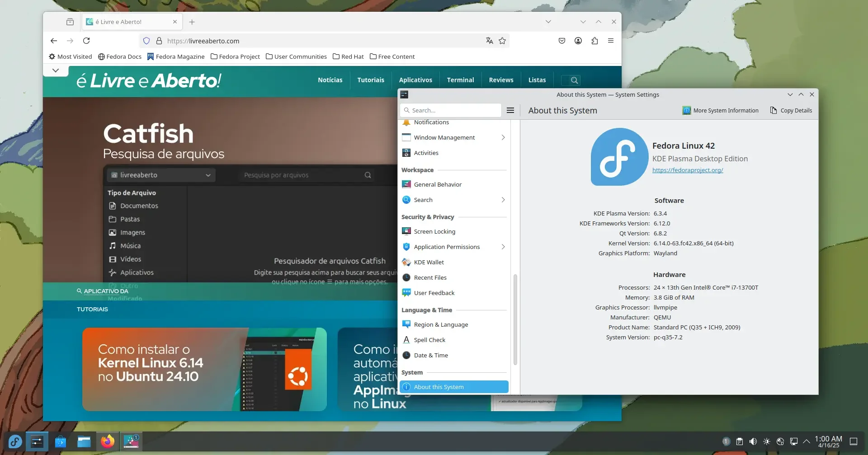Open the Firefox hamburger application menu
Image resolution: width=868 pixels, height=455 pixels.
pos(611,41)
